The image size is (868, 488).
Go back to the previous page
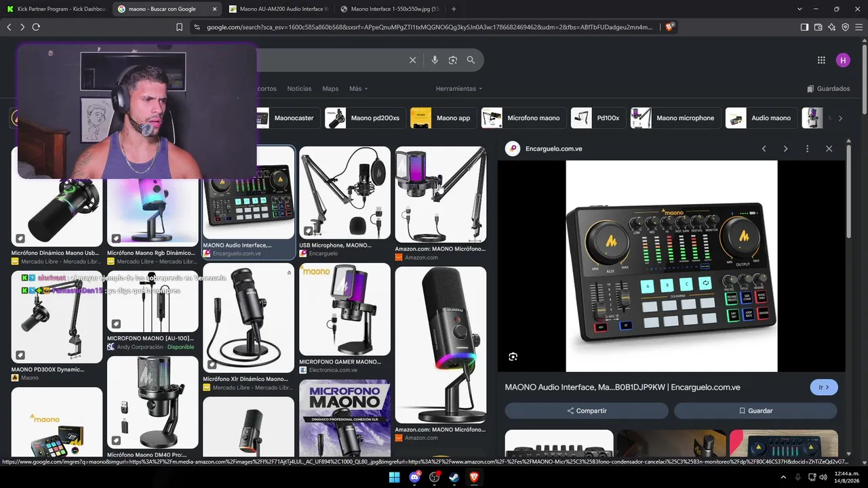point(9,27)
